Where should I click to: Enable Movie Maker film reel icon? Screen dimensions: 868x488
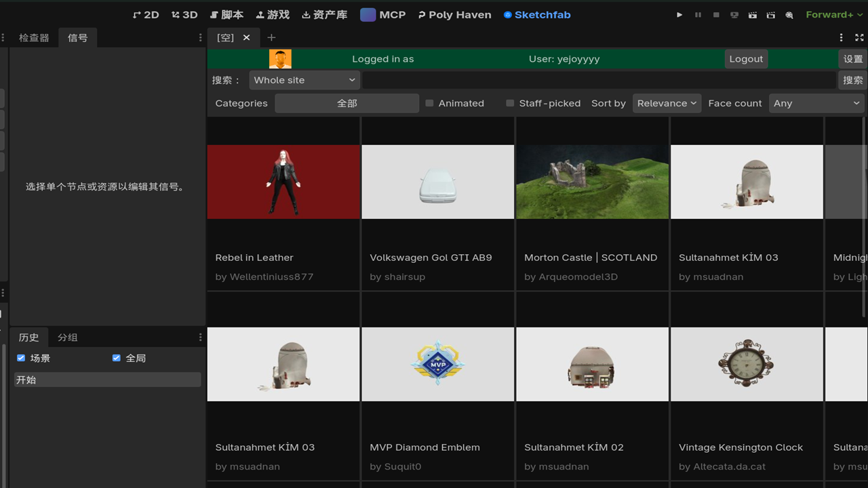click(789, 15)
